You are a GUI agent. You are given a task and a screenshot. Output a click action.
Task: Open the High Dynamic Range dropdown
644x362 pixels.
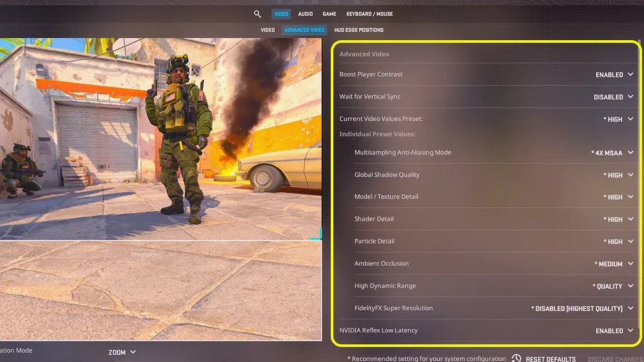613,286
